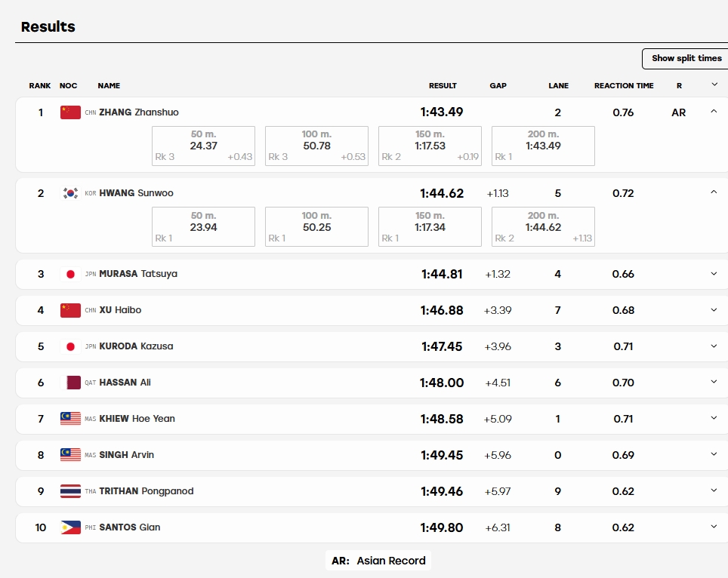Expand MURASA Tatsuya split times
The height and width of the screenshot is (578, 728).
(x=714, y=274)
